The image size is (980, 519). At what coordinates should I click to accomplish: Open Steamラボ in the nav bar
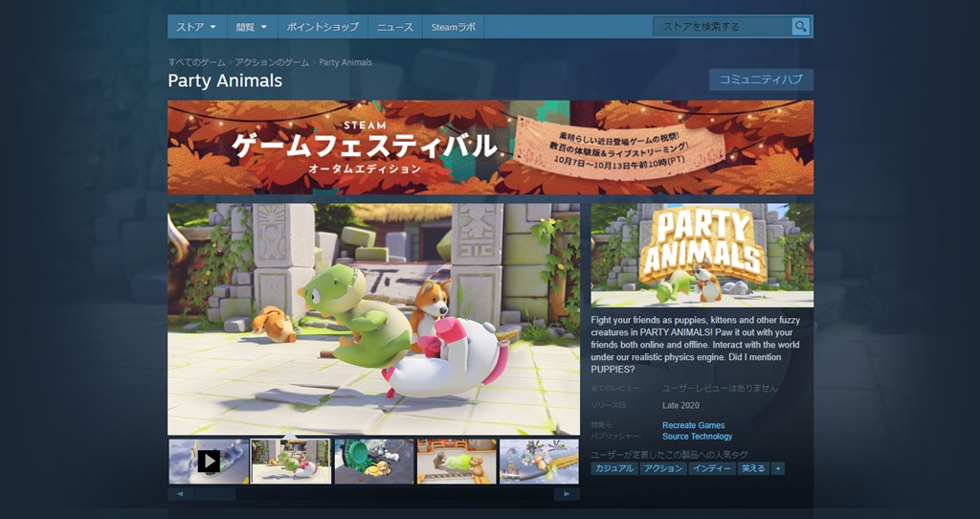click(453, 27)
